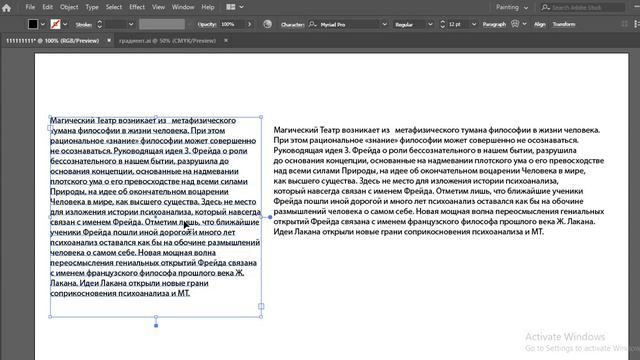This screenshot has height=360, width=640.
Task: Click the auto-size widget below the text frame
Action: [156, 325]
